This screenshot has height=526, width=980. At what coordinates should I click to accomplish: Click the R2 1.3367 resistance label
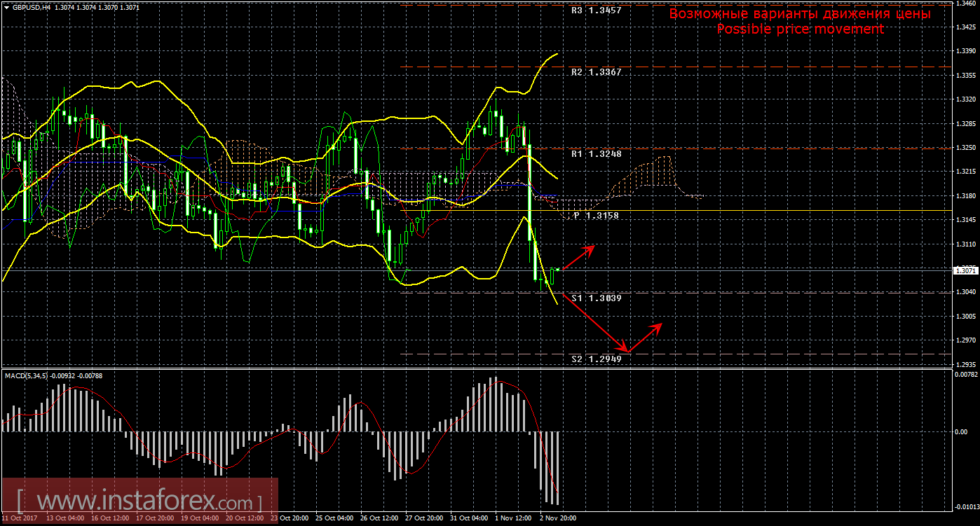coord(597,72)
